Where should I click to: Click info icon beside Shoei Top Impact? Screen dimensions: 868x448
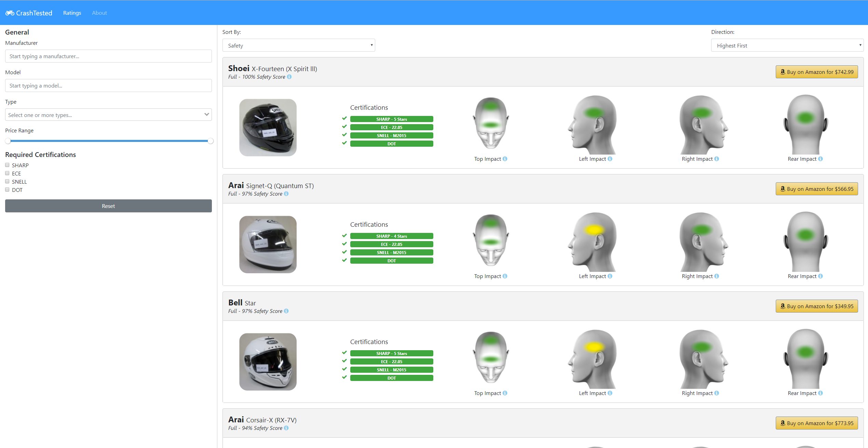505,159
